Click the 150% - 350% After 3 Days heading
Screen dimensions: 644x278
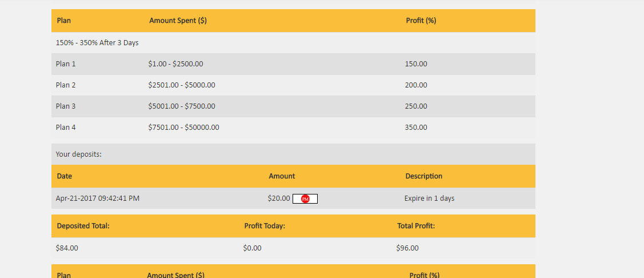pos(97,43)
